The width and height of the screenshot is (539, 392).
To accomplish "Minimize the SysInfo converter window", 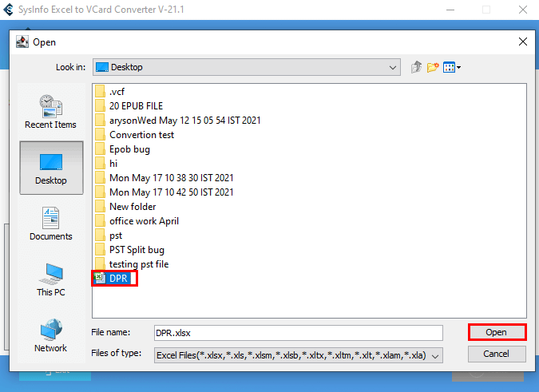I will (450, 10).
